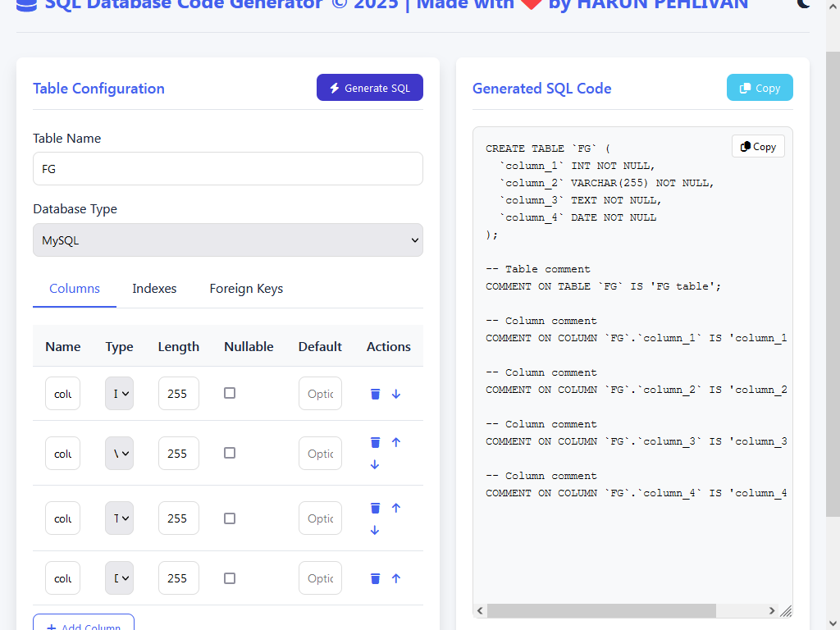The width and height of the screenshot is (840, 630).
Task: Click the page vertical scrollbar thumb
Action: tap(833, 284)
